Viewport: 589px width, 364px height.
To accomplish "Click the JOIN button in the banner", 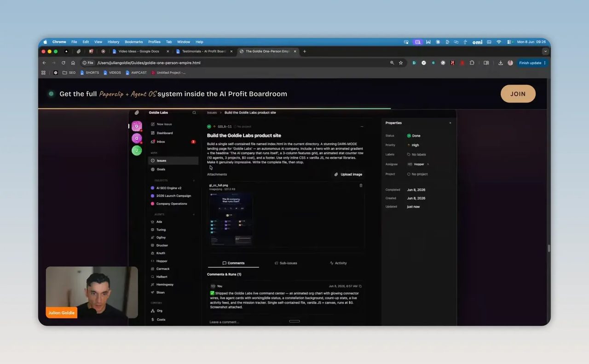I will pyautogui.click(x=518, y=94).
